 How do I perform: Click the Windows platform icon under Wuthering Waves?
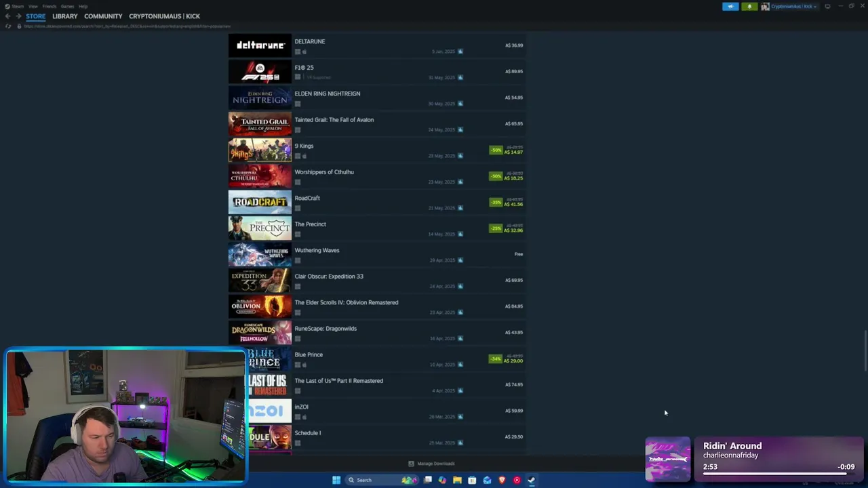(297, 260)
